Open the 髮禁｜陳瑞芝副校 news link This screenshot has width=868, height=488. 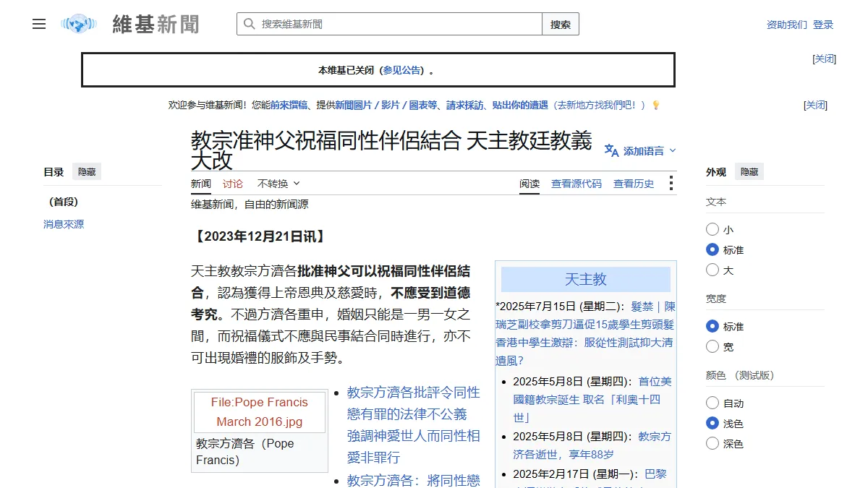tap(585, 333)
